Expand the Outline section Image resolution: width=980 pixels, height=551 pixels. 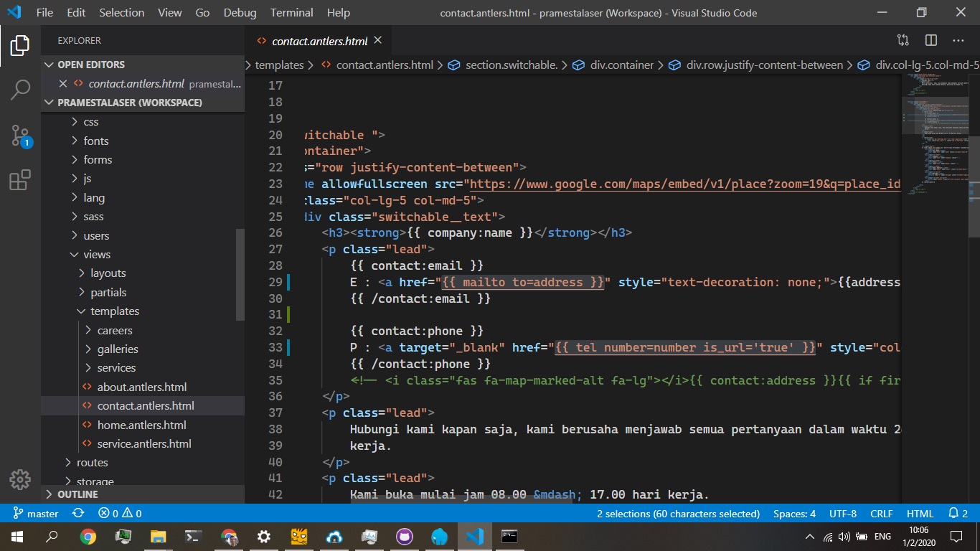(x=143, y=494)
